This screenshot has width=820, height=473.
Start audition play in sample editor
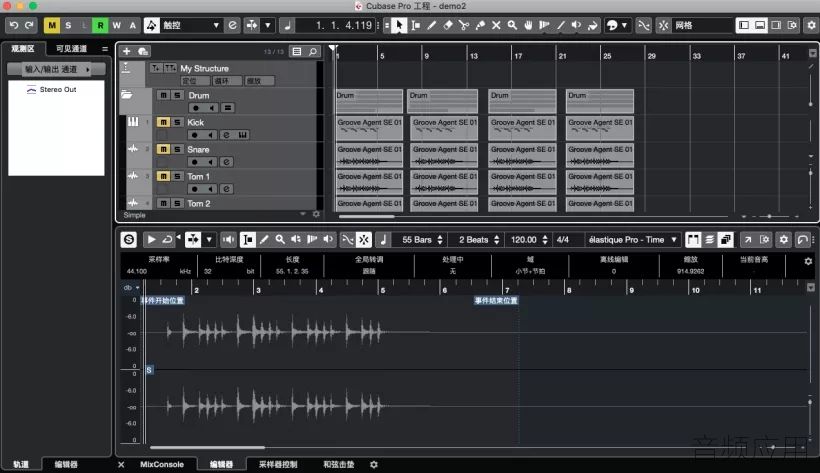coord(151,240)
